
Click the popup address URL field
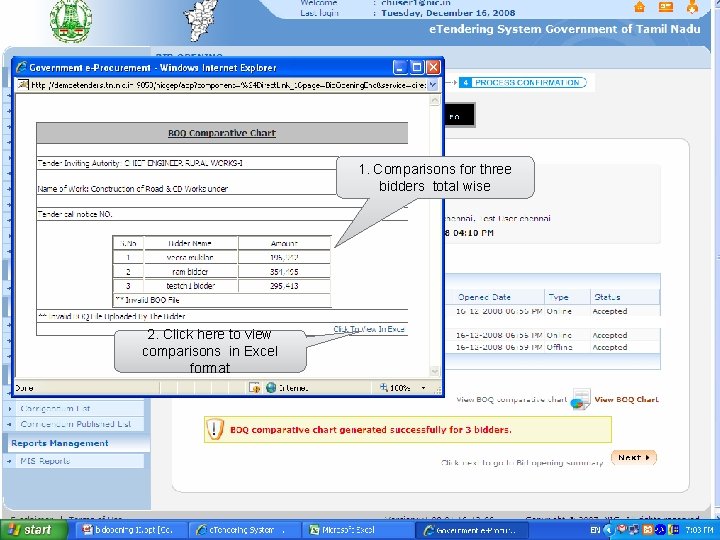tap(228, 85)
